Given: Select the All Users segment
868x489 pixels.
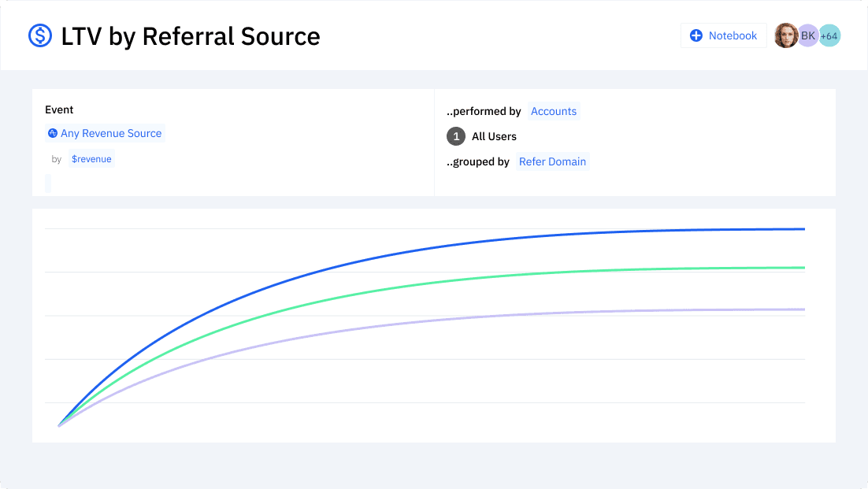Looking at the screenshot, I should point(494,136).
